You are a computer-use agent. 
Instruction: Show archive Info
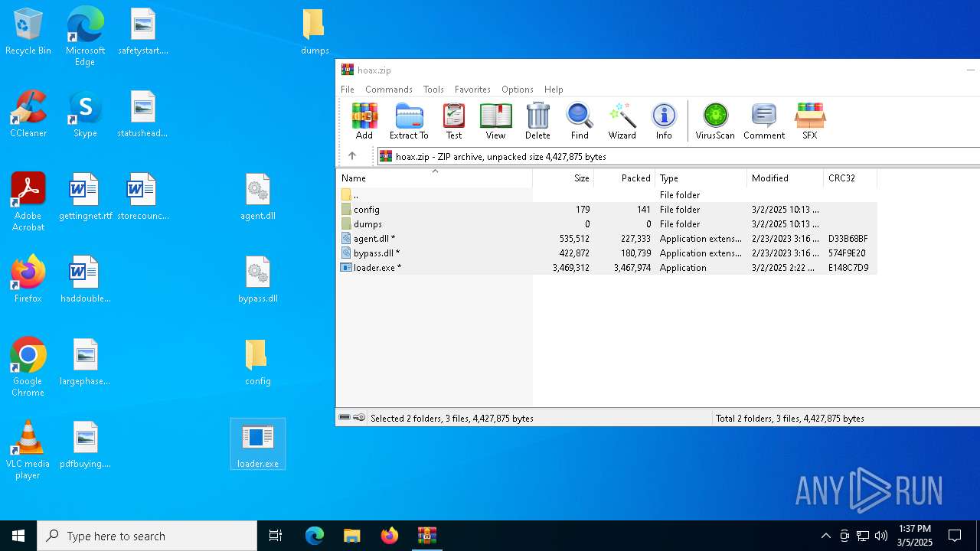tap(664, 121)
